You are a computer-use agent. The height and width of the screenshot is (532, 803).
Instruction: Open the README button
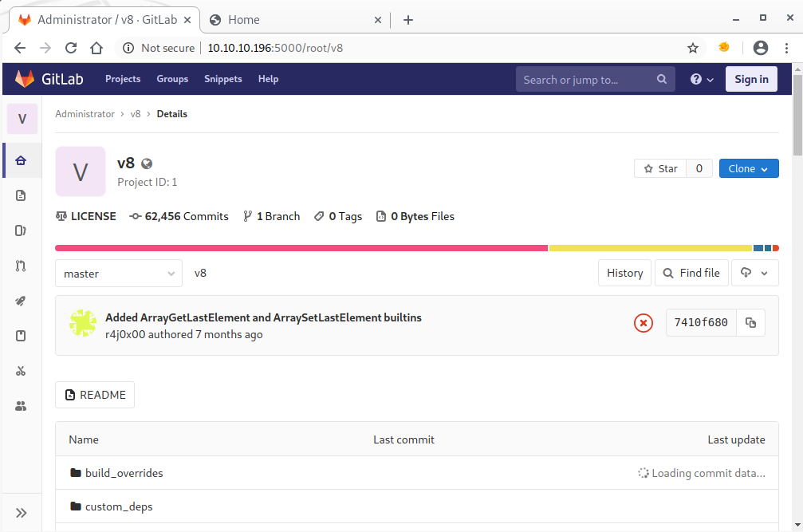click(x=95, y=395)
